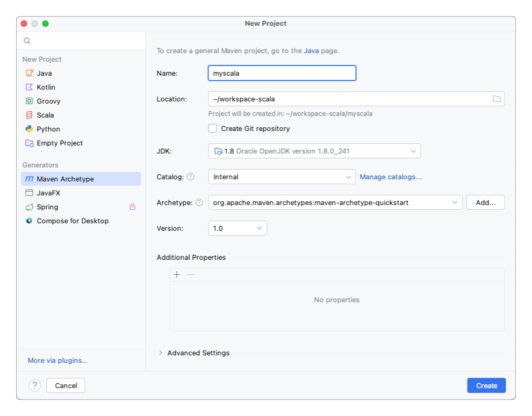The width and height of the screenshot is (532, 416).
Task: Follow the Java page link
Action: [311, 50]
